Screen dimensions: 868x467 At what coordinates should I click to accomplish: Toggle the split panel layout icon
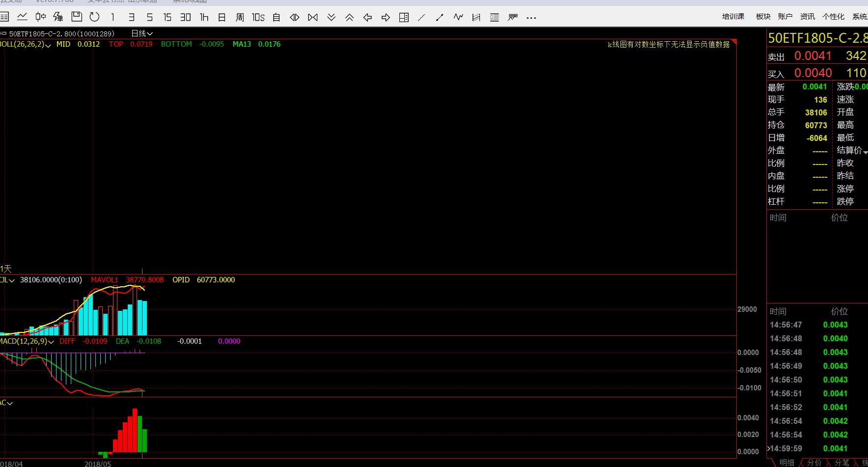[404, 18]
